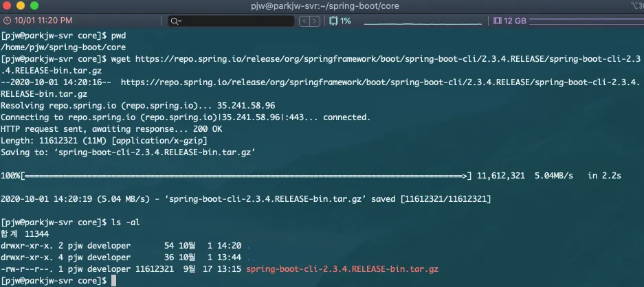Click the IP address 35.241.58.96 in Resolving line
Image resolution: width=644 pixels, height=287 pixels.
pyautogui.click(x=246, y=106)
